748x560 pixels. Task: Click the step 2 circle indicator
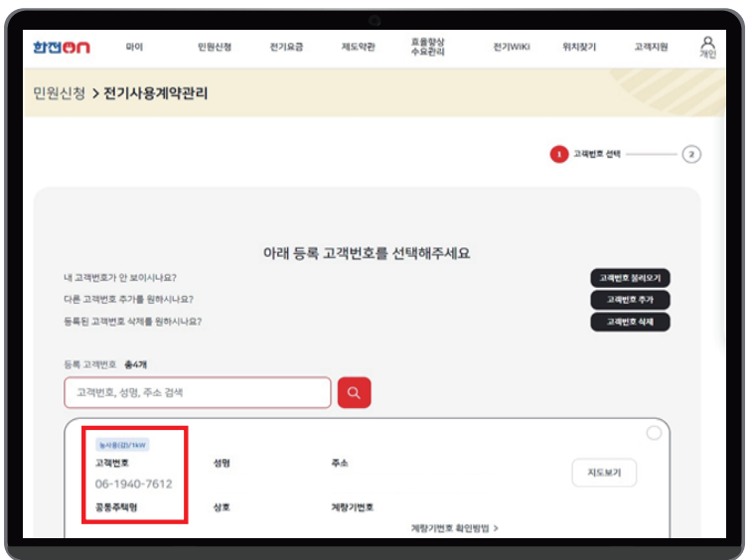(691, 154)
